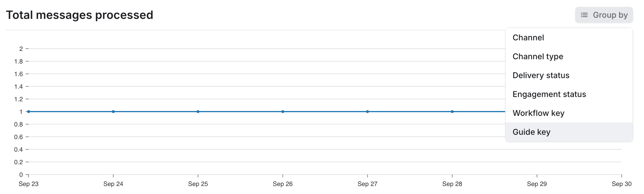Click the Sep 24 data point on the line

(113, 112)
